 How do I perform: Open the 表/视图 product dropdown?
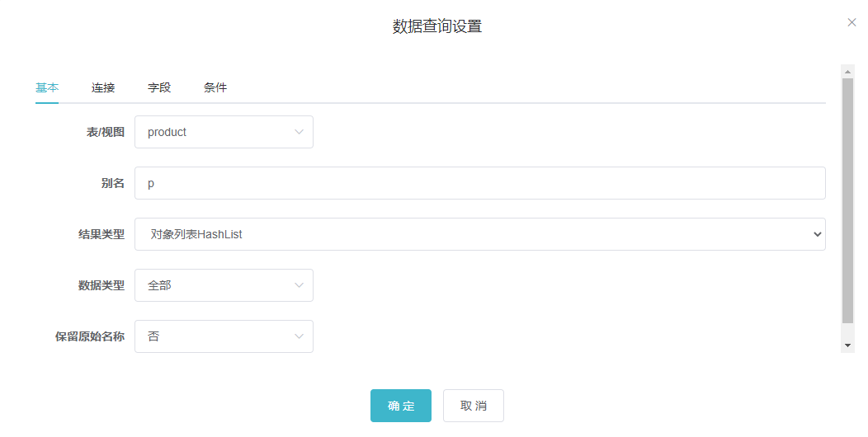(224, 132)
